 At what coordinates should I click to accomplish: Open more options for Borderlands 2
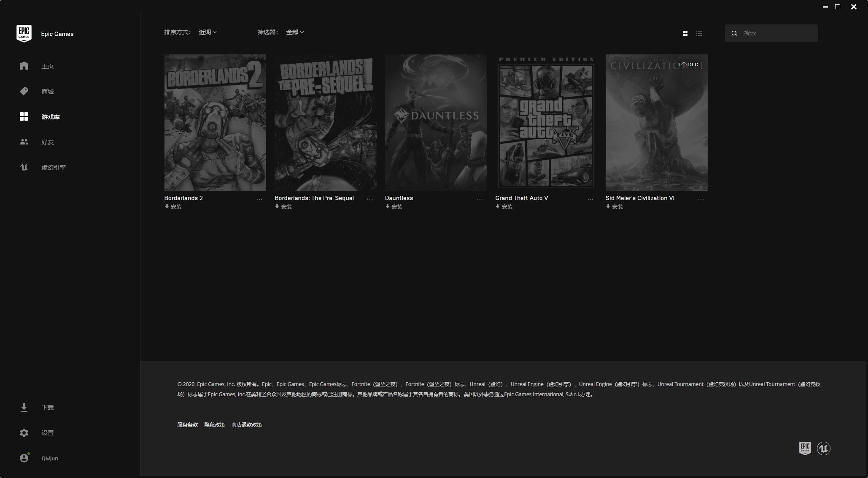tap(259, 199)
